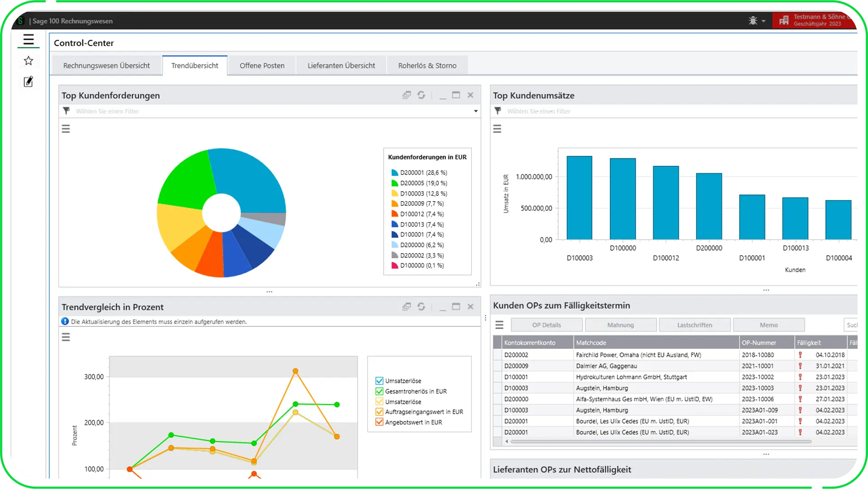Screen dimensions: 868x489
Task: Click the favorites star icon in sidebar
Action: tap(28, 61)
